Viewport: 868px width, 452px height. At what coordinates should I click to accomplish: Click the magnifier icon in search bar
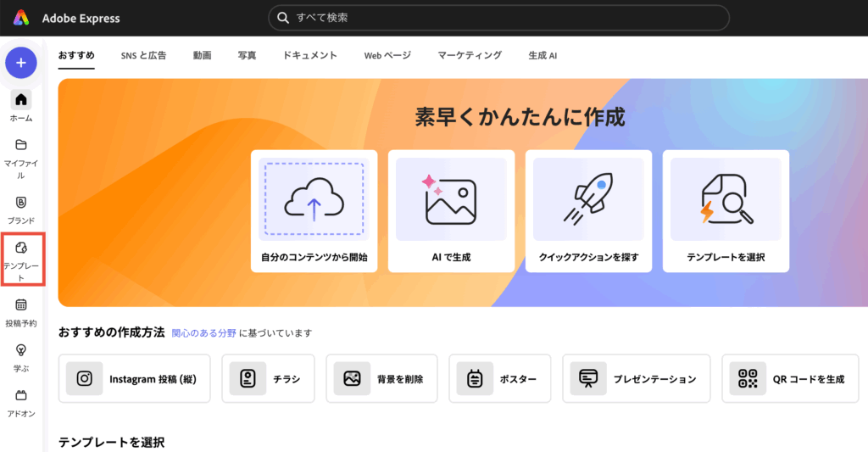pos(283,18)
